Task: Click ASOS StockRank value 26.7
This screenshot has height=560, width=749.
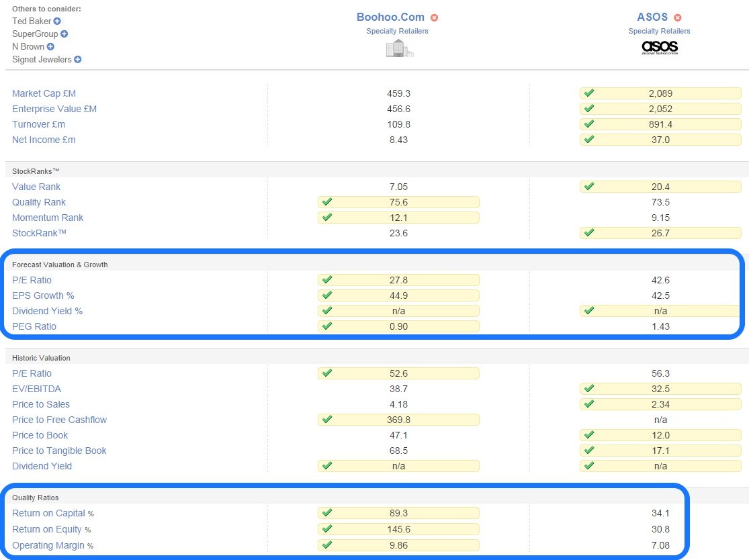Action: click(660, 233)
